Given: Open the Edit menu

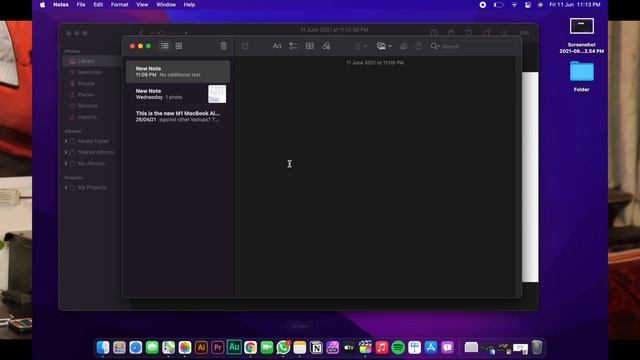Looking at the screenshot, I should tap(98, 5).
